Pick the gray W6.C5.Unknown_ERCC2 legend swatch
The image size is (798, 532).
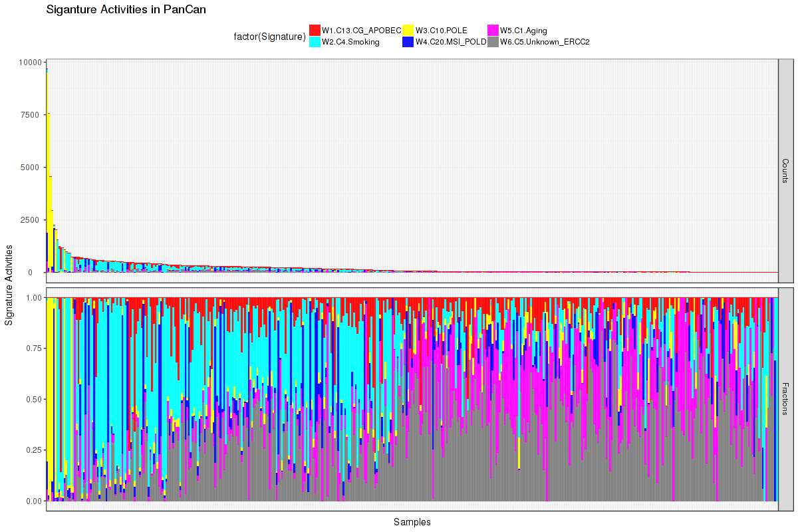(493, 42)
